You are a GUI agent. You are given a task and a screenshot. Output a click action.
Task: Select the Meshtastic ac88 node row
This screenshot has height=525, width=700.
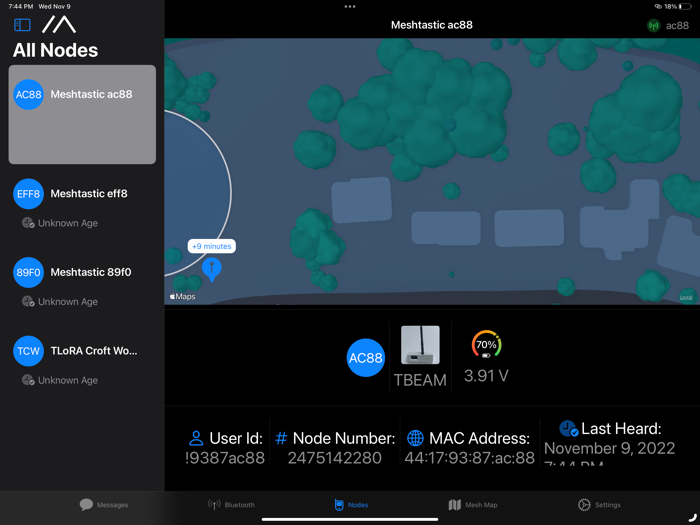click(x=82, y=114)
